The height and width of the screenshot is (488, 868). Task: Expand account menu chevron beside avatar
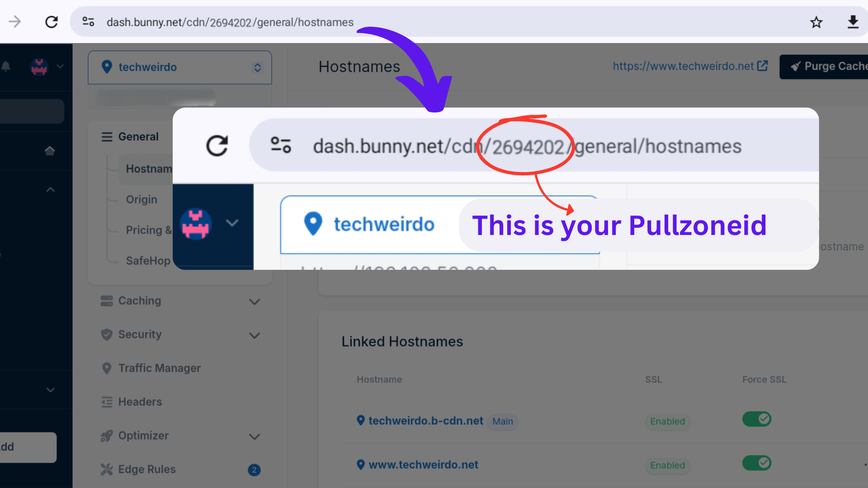(60, 66)
